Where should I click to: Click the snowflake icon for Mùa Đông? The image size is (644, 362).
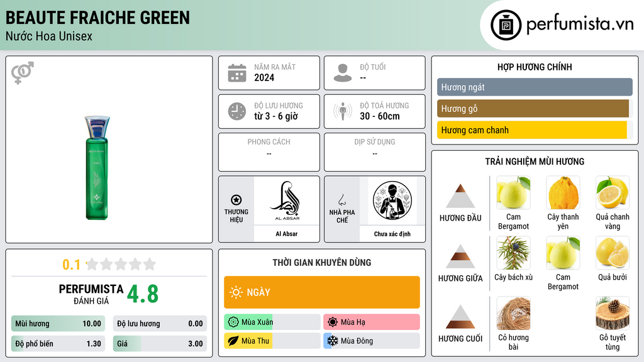pos(333,341)
